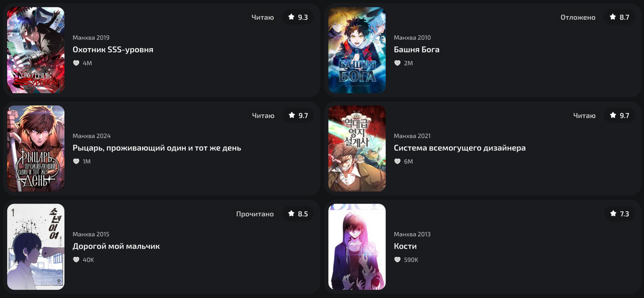Image resolution: width=644 pixels, height=298 pixels.
Task: Click the star rating 9.3 badge
Action: (x=298, y=17)
